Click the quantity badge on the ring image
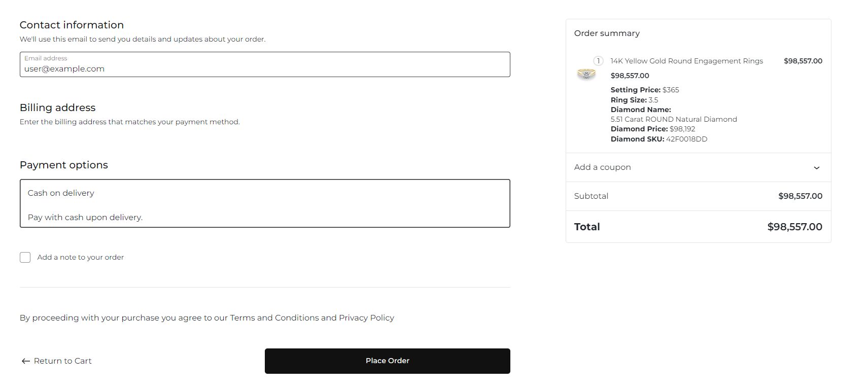Screen dimensions: 868x389 tap(598, 61)
